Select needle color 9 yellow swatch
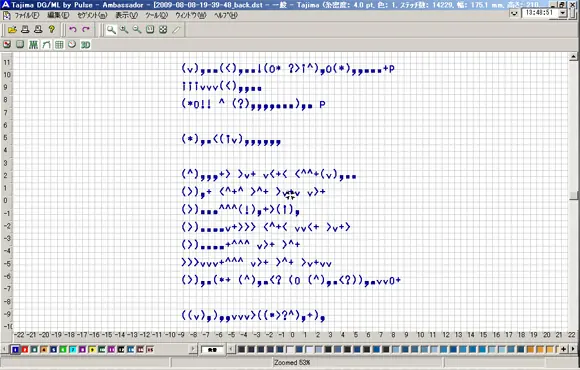Image resolution: width=580 pixels, height=370 pixels. (x=92, y=349)
